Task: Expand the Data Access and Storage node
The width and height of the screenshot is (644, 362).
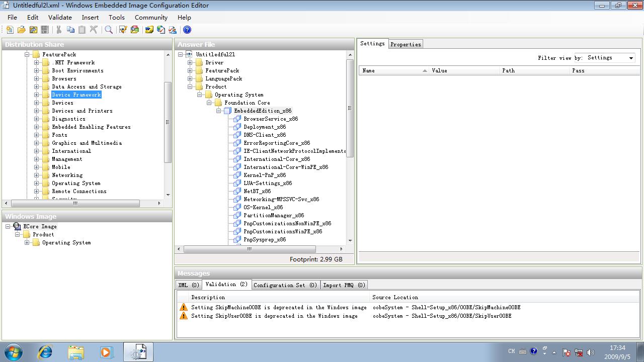Action: click(x=36, y=87)
